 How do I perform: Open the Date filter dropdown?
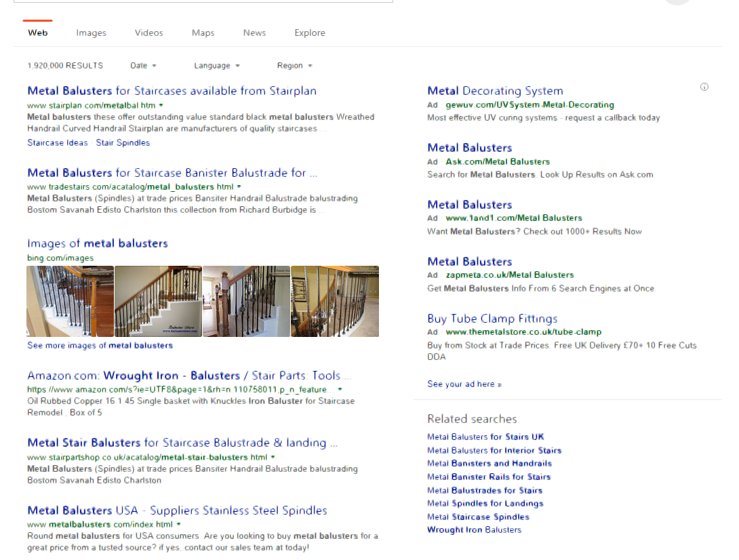tap(143, 66)
